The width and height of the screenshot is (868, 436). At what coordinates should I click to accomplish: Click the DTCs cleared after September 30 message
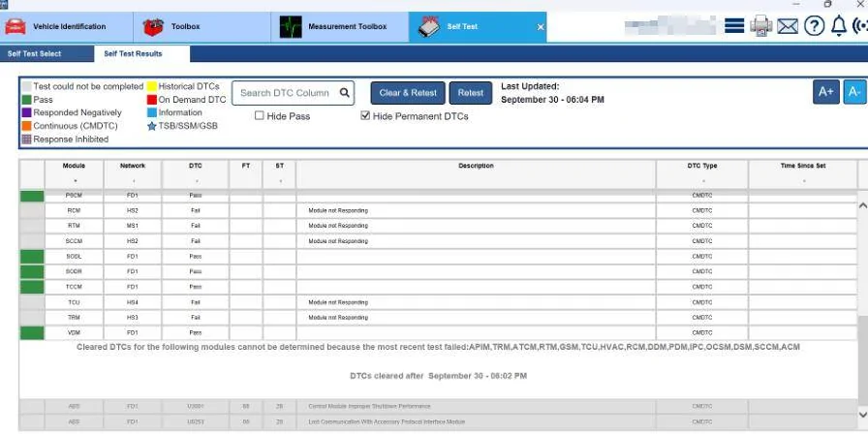pyautogui.click(x=439, y=376)
